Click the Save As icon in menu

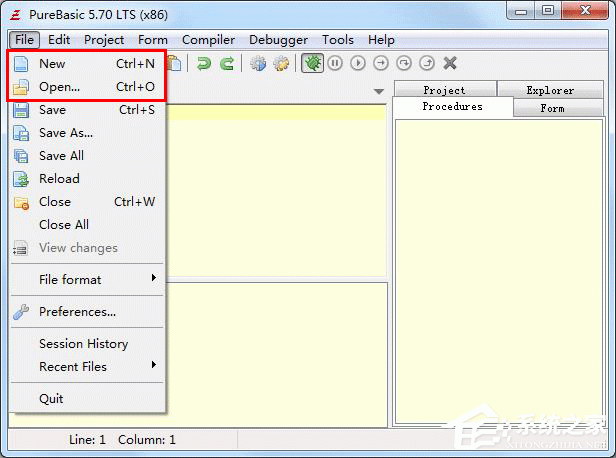(21, 133)
